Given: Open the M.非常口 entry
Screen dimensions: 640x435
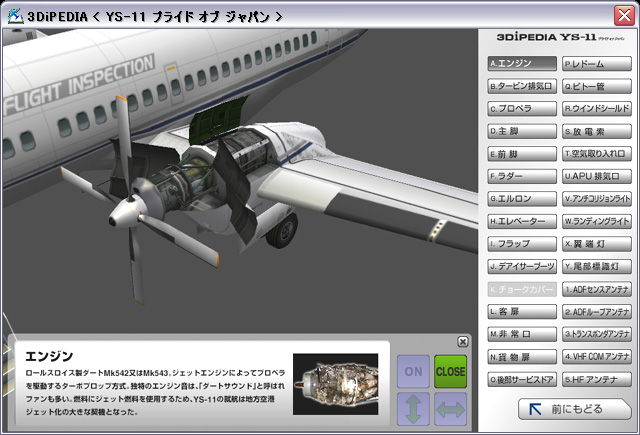Looking at the screenshot, I should click(522, 334).
